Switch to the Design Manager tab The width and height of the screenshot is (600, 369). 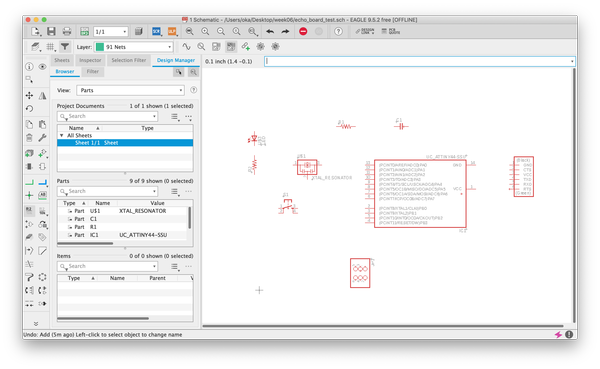(176, 60)
